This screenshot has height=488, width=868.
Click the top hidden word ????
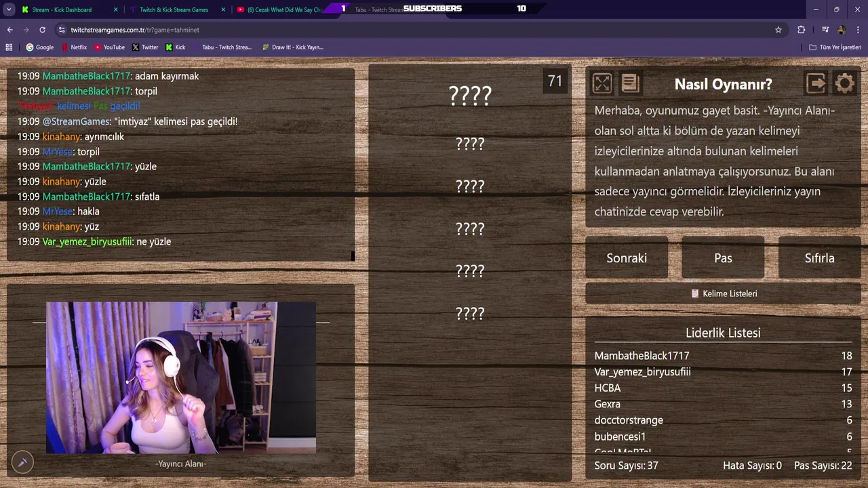(470, 96)
